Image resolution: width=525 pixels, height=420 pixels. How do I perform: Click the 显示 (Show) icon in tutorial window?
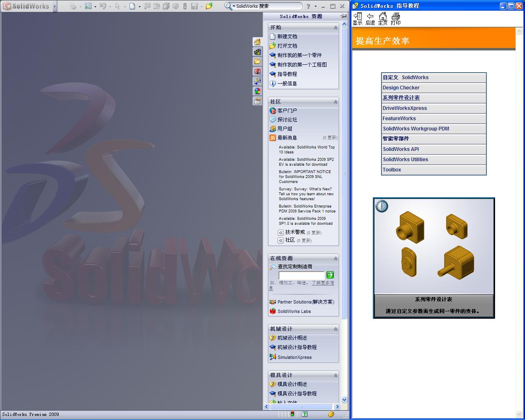tap(358, 18)
